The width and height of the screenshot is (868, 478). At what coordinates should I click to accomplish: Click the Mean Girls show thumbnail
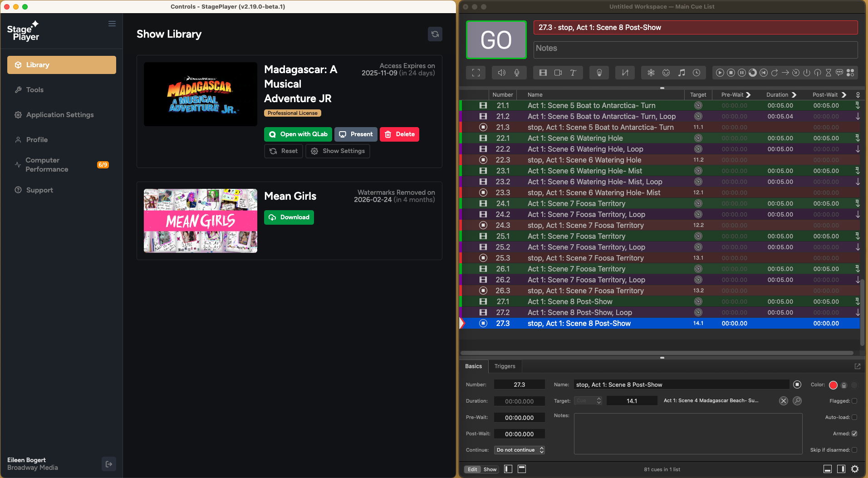point(201,221)
